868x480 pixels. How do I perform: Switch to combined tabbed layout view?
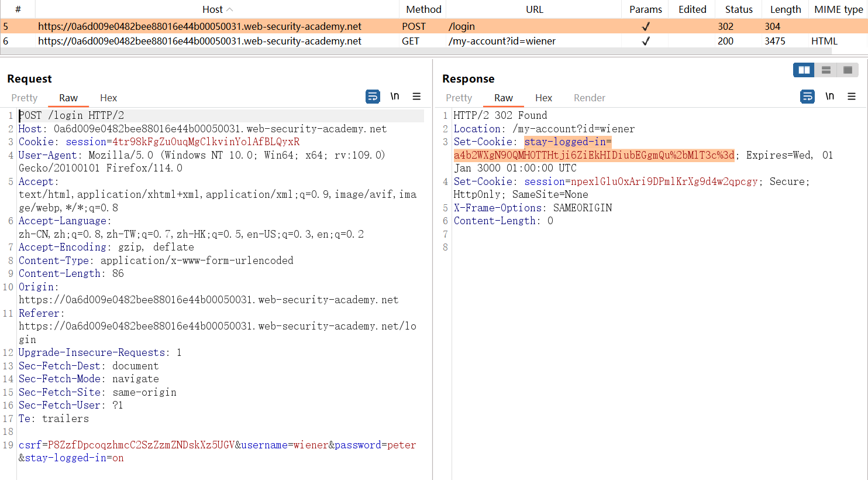pos(848,70)
